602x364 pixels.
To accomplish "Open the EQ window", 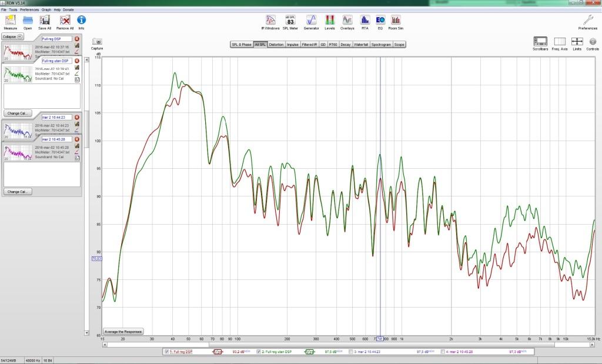I will coord(380,22).
